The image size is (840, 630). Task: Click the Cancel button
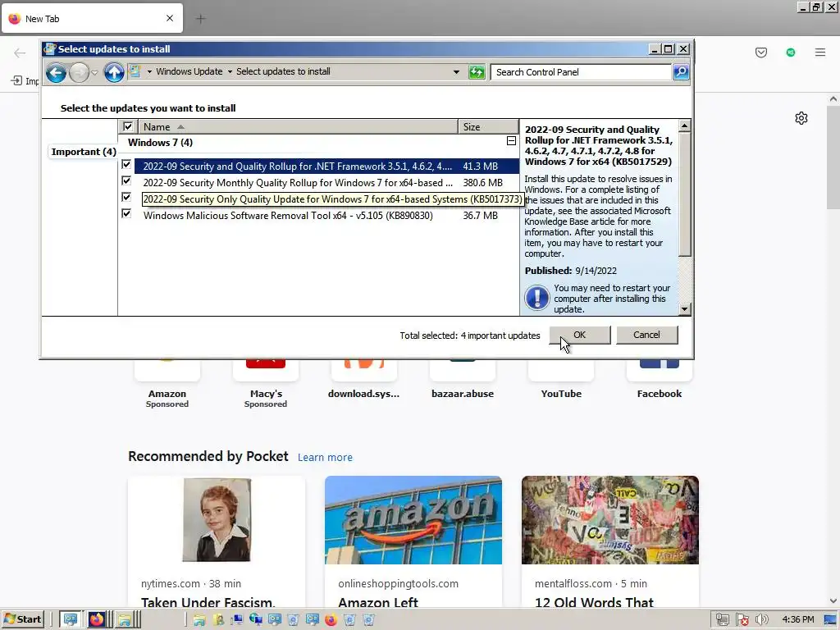tap(646, 335)
